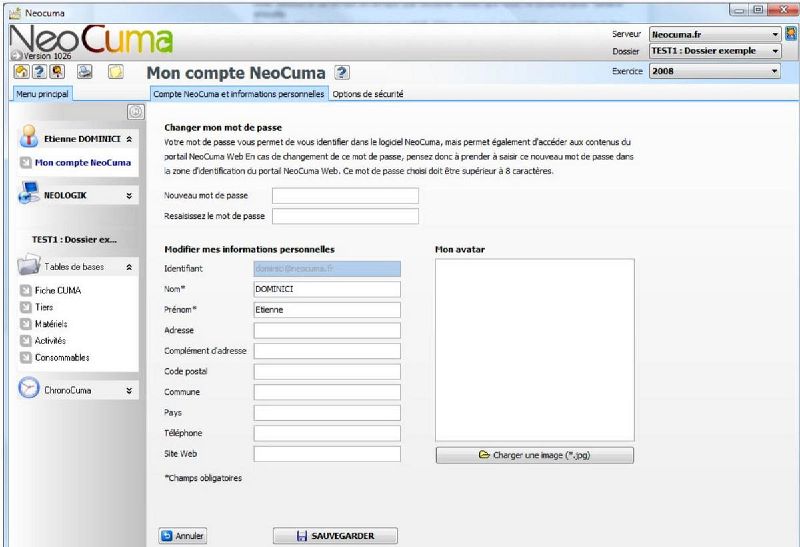Open Activités in sidebar
The height and width of the screenshot is (547, 800).
click(50, 341)
